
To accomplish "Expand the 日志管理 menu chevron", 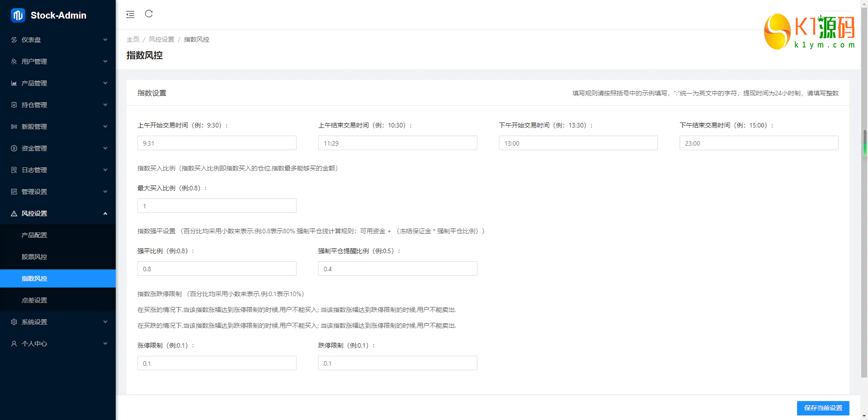I will 105,170.
